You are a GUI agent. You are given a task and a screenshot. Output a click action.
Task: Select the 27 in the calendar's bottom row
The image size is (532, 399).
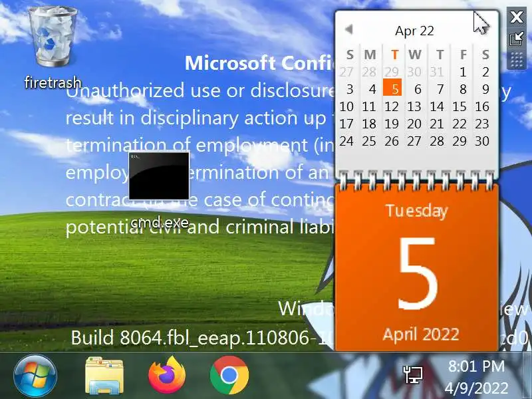point(414,141)
